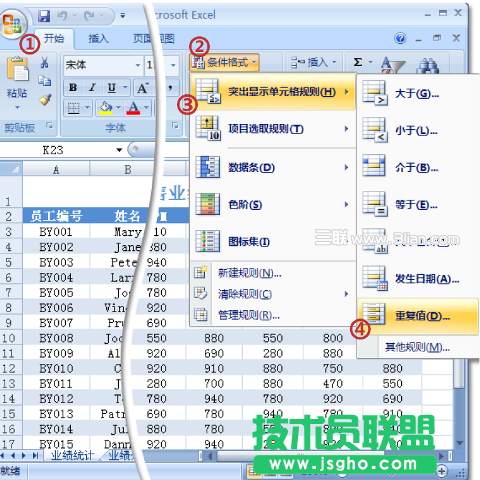Select column A header
The image size is (480, 480).
[56, 169]
